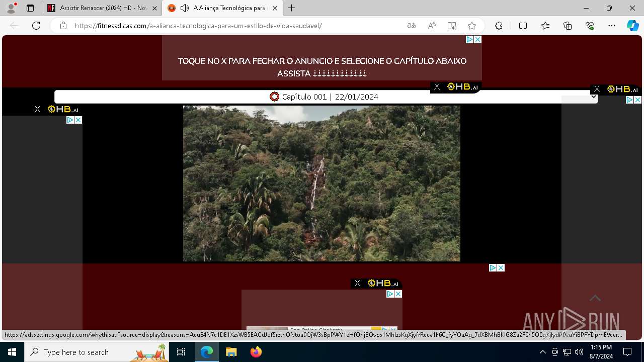
Task: Open Task View on the taskbar
Action: pyautogui.click(x=181, y=352)
